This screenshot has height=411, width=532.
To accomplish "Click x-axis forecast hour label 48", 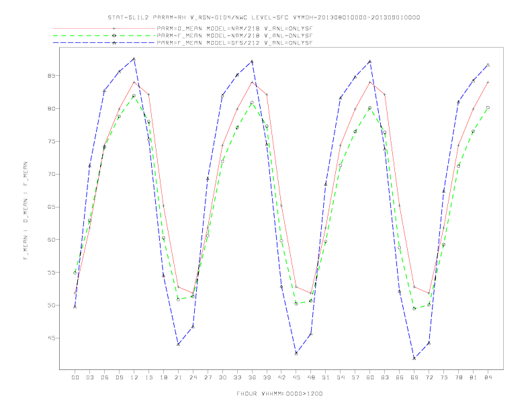I will [311, 377].
